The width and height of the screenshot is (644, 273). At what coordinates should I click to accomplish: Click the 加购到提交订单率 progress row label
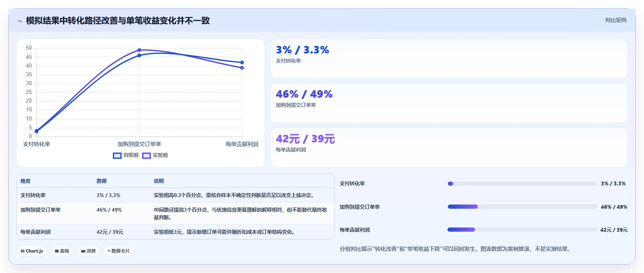pos(360,207)
